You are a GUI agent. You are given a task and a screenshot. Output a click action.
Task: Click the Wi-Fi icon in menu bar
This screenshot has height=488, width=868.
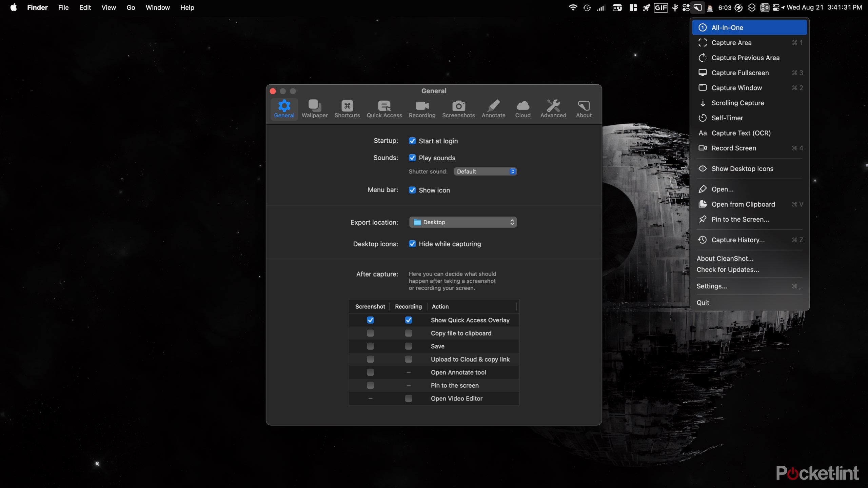coord(573,7)
